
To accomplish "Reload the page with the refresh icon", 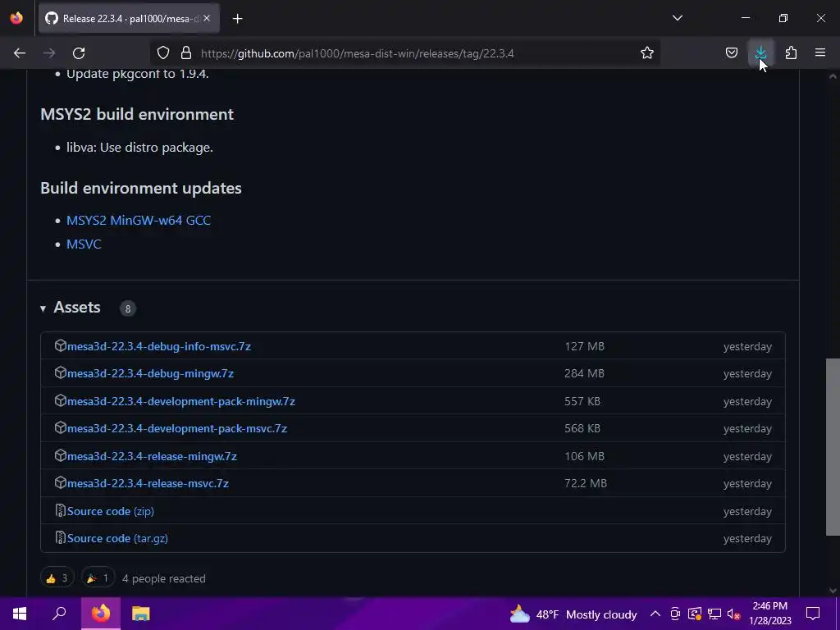I will coord(79,53).
